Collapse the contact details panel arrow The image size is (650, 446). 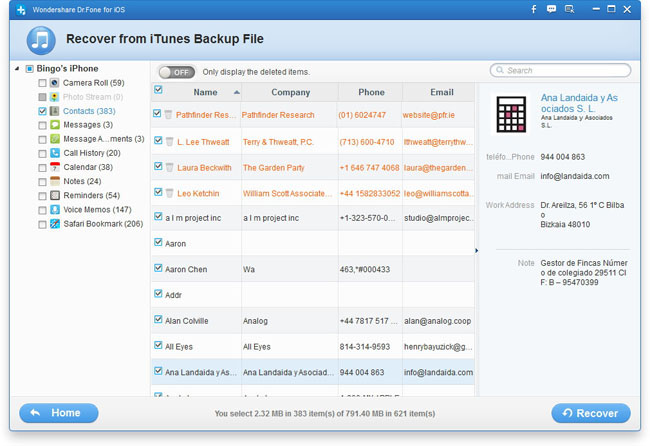476,250
